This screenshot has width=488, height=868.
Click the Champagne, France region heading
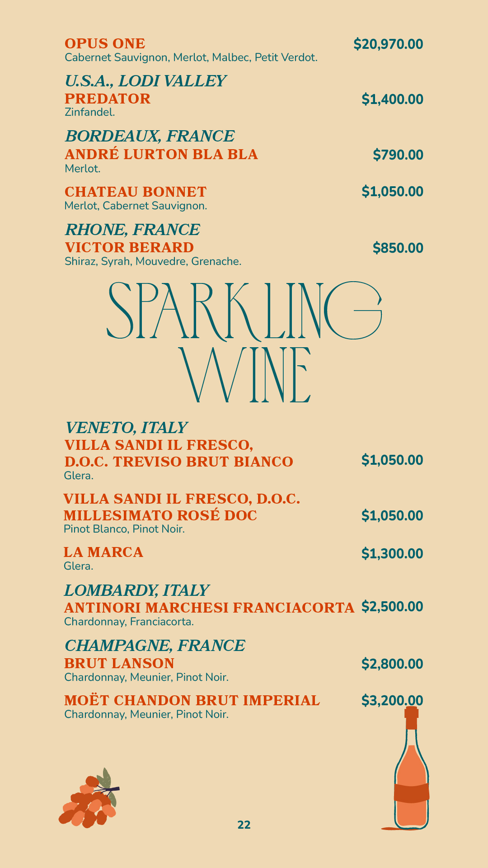pos(155,646)
